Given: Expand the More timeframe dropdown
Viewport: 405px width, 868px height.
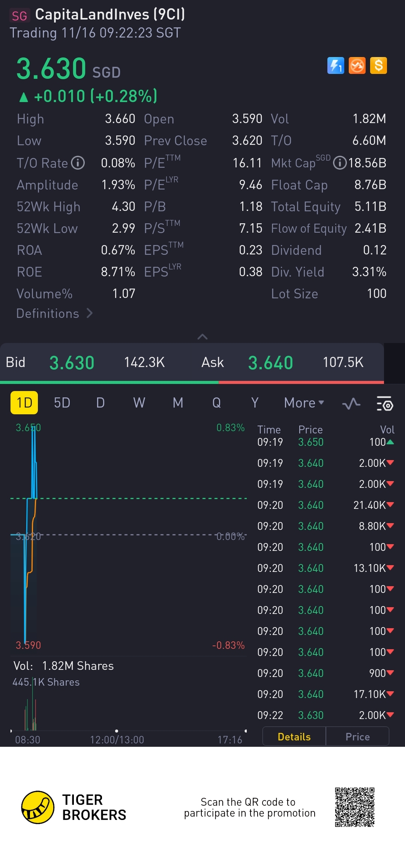Looking at the screenshot, I should coord(304,403).
